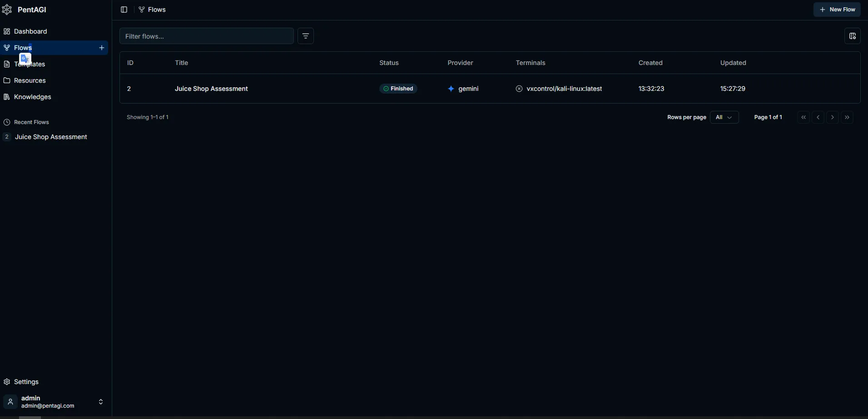The image size is (868, 419).
Task: Sort by Updated column header
Action: [x=733, y=63]
